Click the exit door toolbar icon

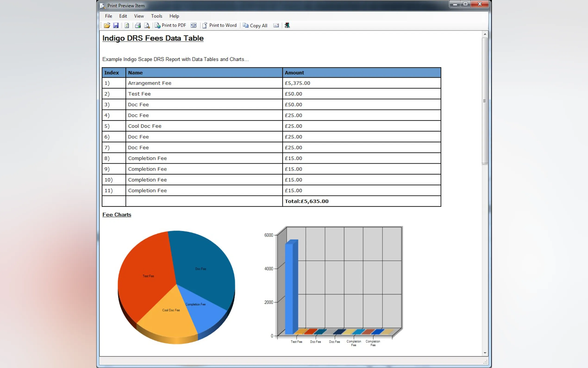pos(287,25)
